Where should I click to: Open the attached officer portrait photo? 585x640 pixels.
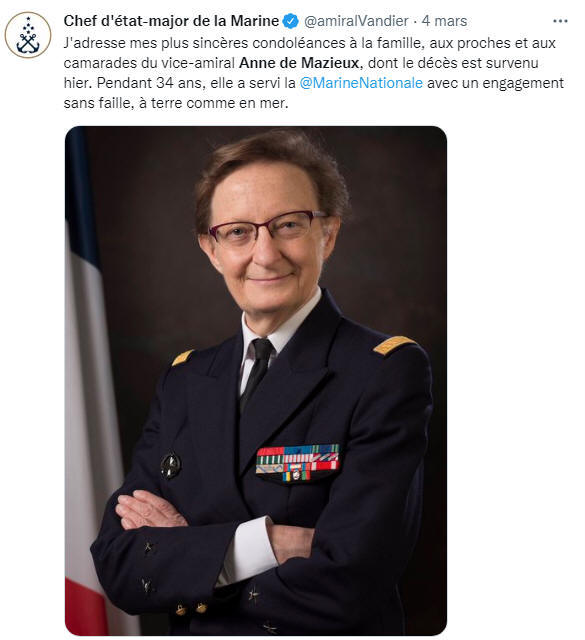click(x=256, y=380)
